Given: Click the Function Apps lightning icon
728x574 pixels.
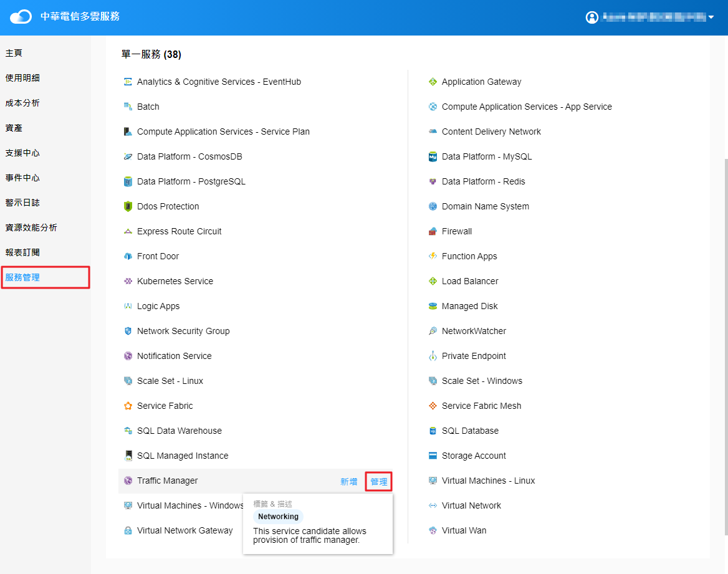Looking at the screenshot, I should tap(433, 256).
